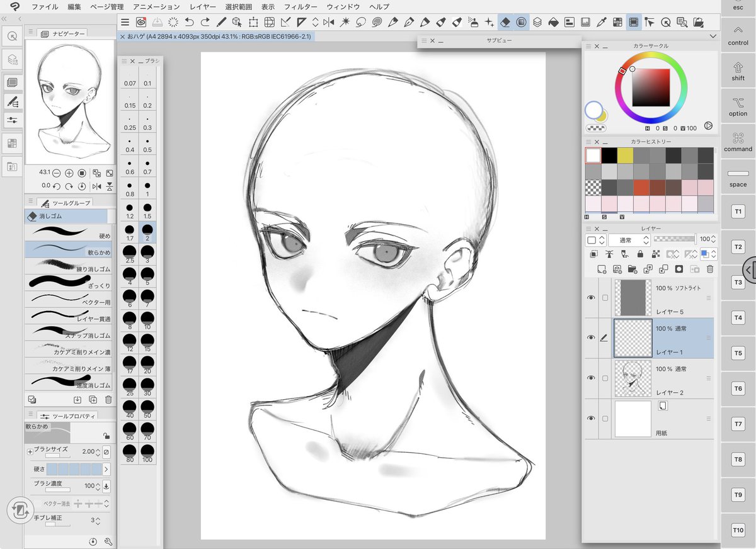Pick the yellow swatch in color history
The height and width of the screenshot is (549, 756).
click(x=625, y=156)
